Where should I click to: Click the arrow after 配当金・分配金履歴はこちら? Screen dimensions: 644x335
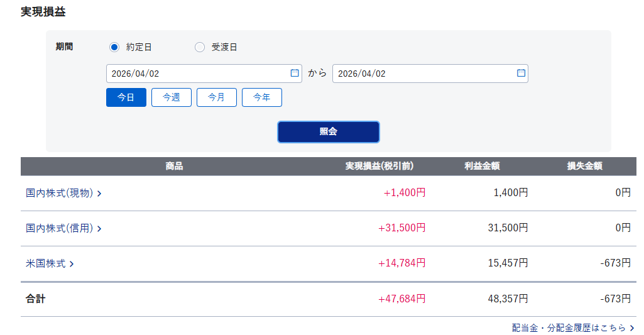pyautogui.click(x=631, y=328)
